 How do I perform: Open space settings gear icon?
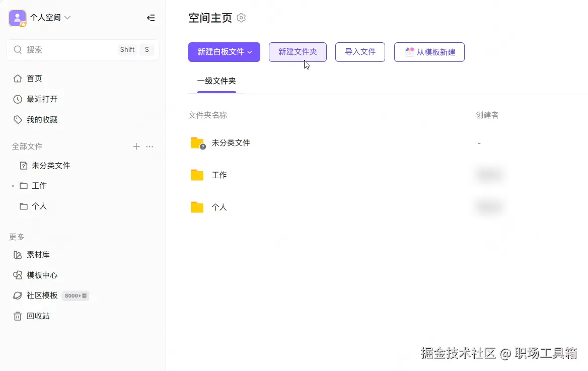[x=241, y=18]
